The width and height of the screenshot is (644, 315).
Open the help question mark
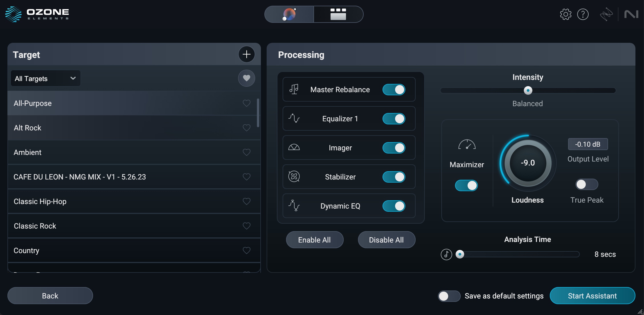click(583, 14)
